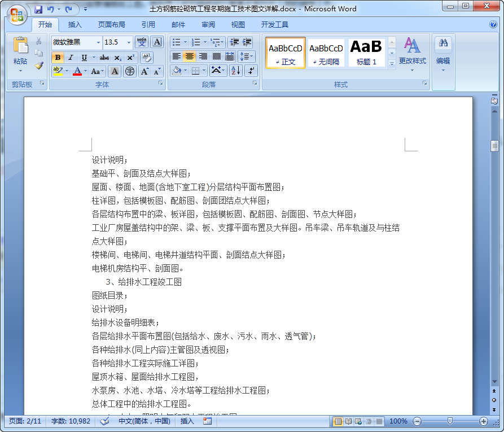Expand bullet list dropdown arrow
This screenshot has width=504, height=432.
(x=185, y=42)
